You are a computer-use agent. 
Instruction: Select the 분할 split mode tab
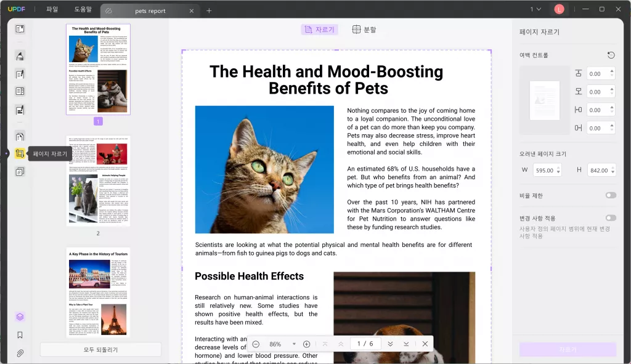click(x=364, y=30)
